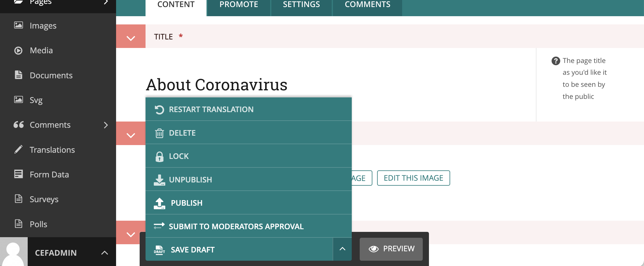Choose SUBMIT TO MODERATORS APPROVAL
This screenshot has width=644, height=266.
(x=249, y=226)
